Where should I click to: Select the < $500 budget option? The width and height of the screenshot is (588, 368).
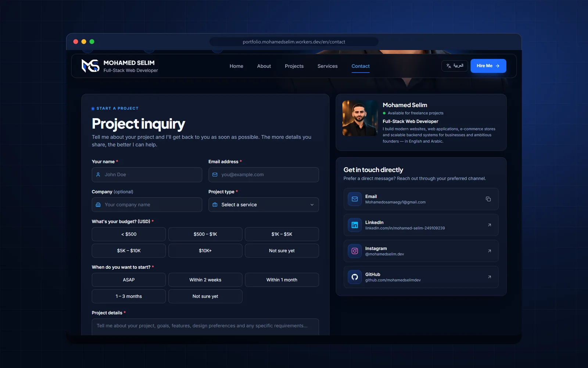tap(129, 234)
